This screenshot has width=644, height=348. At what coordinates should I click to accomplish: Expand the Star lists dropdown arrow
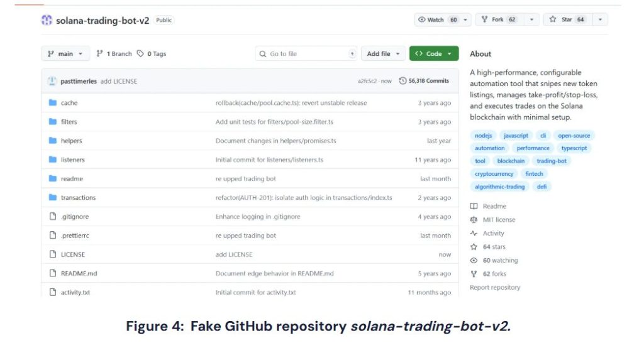point(600,19)
